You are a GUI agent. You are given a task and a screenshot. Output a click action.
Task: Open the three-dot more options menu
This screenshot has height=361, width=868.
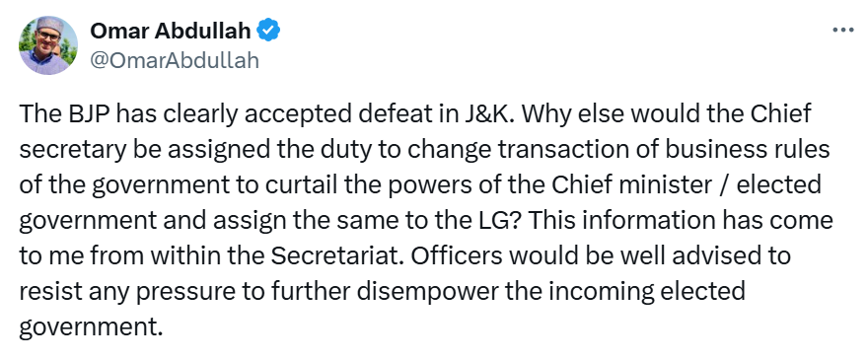843,31
